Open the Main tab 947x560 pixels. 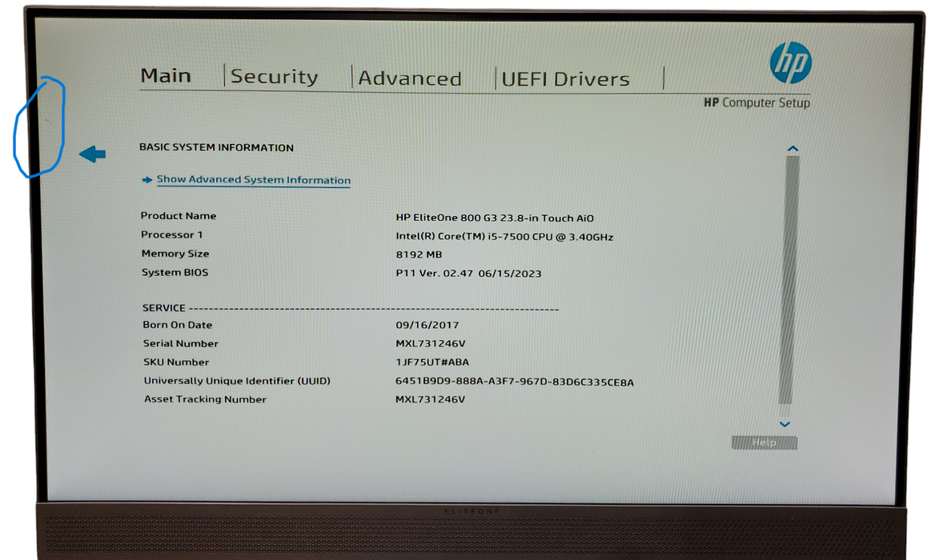[x=166, y=76]
